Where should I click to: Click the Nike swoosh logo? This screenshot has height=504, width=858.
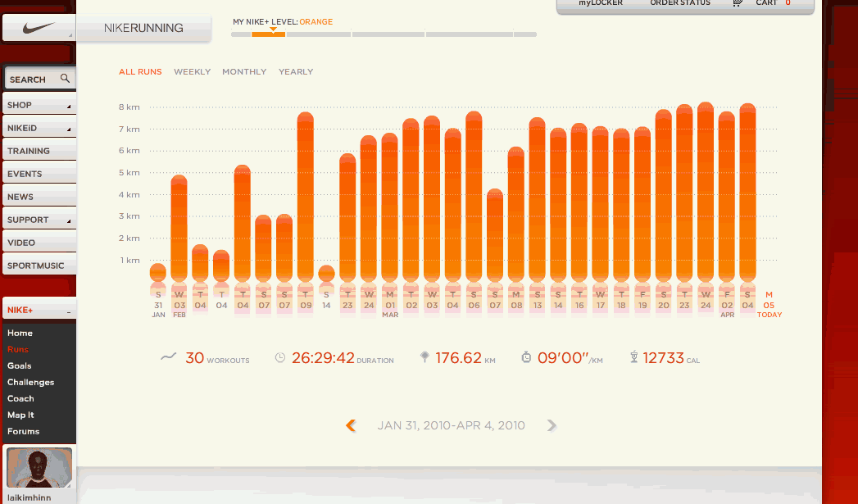click(39, 27)
